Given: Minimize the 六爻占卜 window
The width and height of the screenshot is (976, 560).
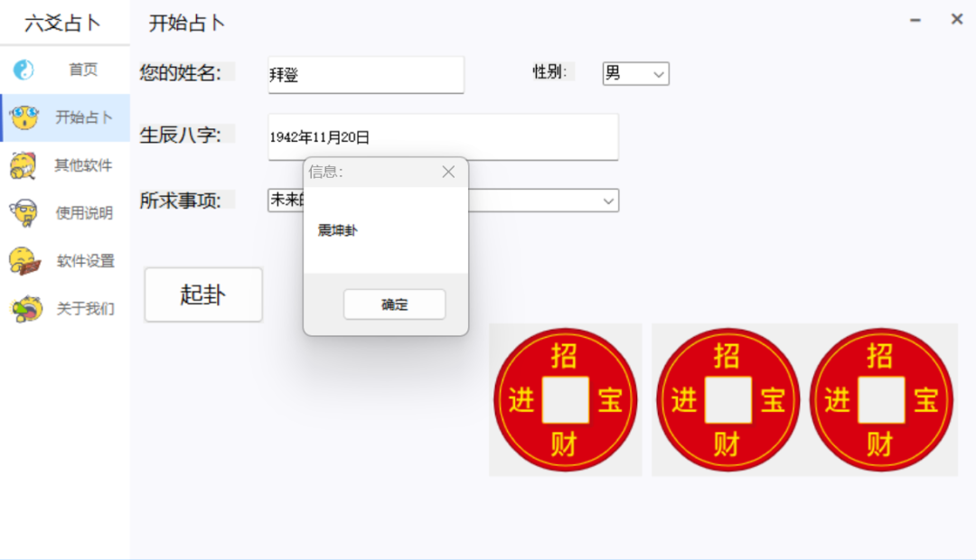Looking at the screenshot, I should pos(915,20).
